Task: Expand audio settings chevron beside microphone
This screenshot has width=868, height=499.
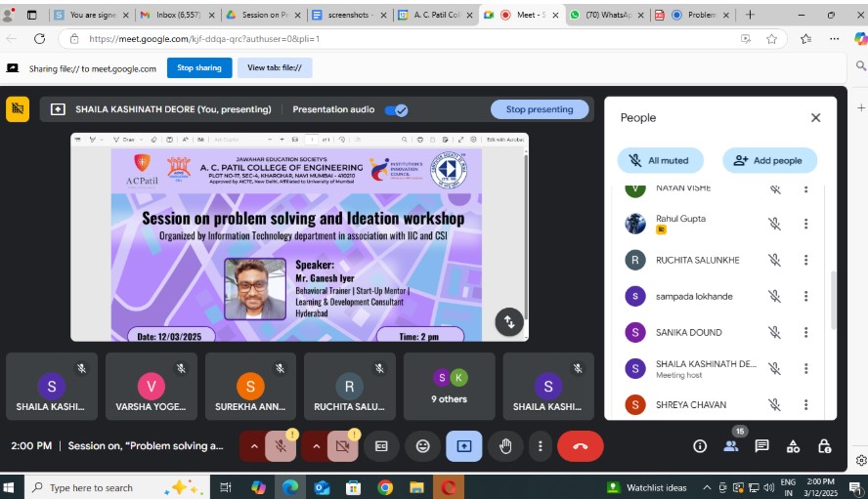Action: (x=254, y=446)
